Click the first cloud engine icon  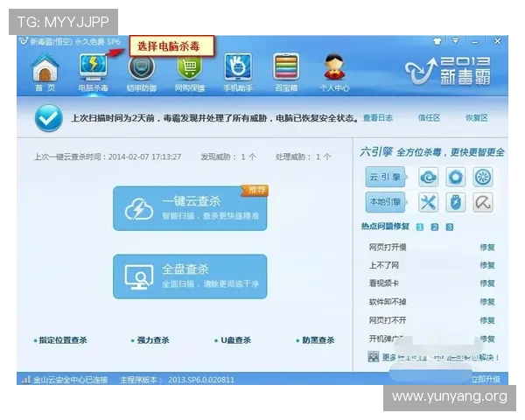pos(428,177)
